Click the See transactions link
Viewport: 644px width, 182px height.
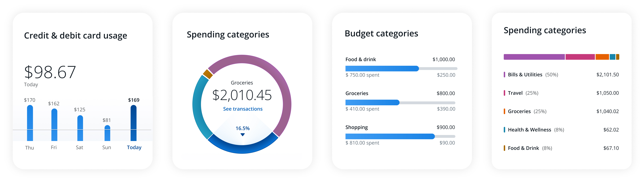tap(243, 109)
